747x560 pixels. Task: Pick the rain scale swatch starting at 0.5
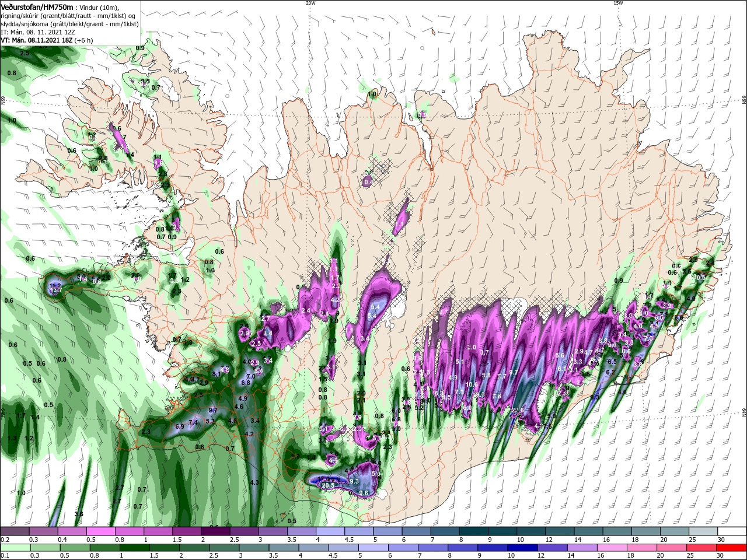pyautogui.click(x=75, y=548)
